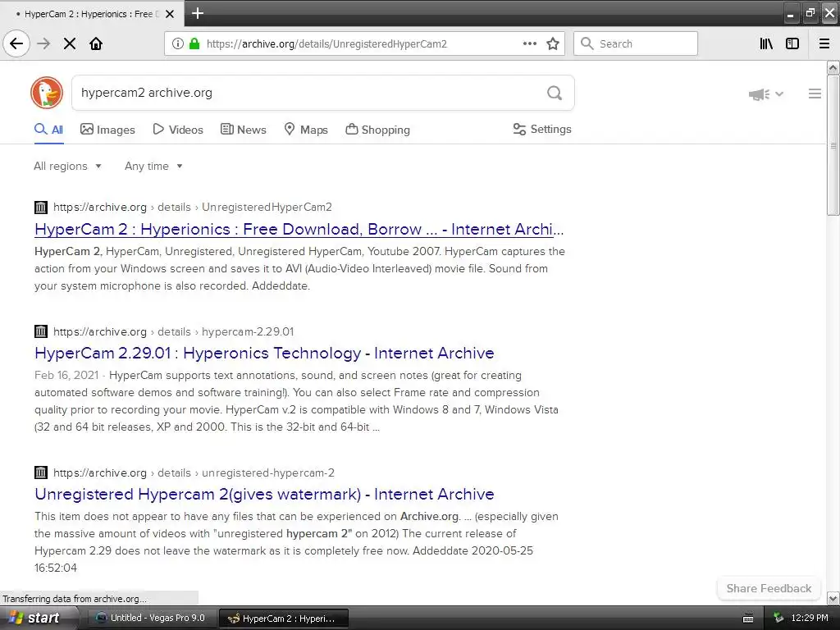The height and width of the screenshot is (630, 840).
Task: Click vertical scrollbar thumb
Action: 833,144
